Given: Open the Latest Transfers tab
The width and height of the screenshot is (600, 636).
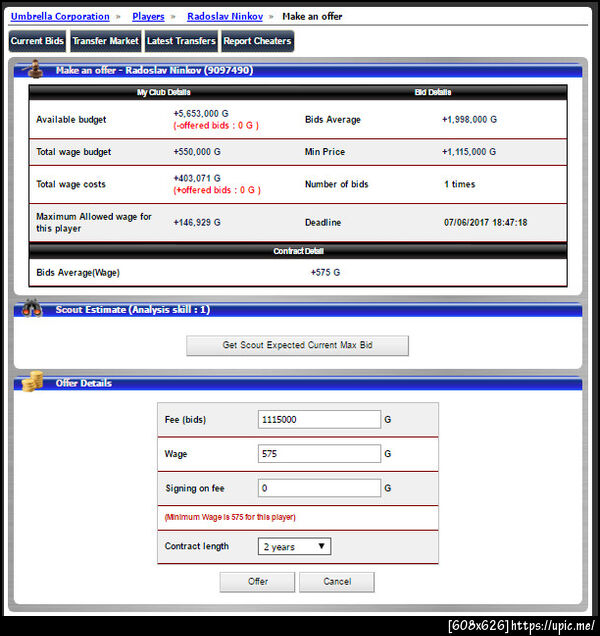Looking at the screenshot, I should click(x=181, y=41).
